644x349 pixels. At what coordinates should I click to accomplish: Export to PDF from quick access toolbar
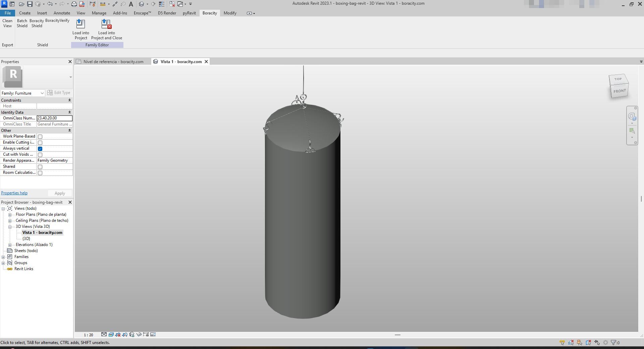pos(82,4)
